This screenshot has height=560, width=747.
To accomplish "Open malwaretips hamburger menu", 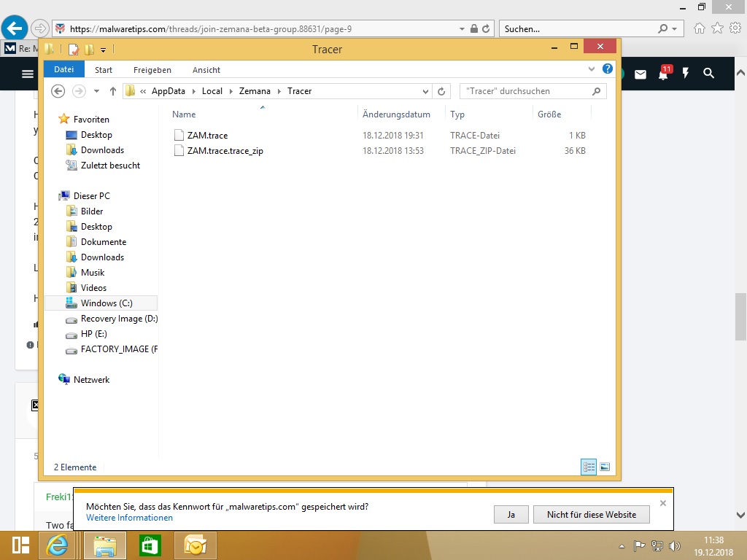I will [x=28, y=74].
